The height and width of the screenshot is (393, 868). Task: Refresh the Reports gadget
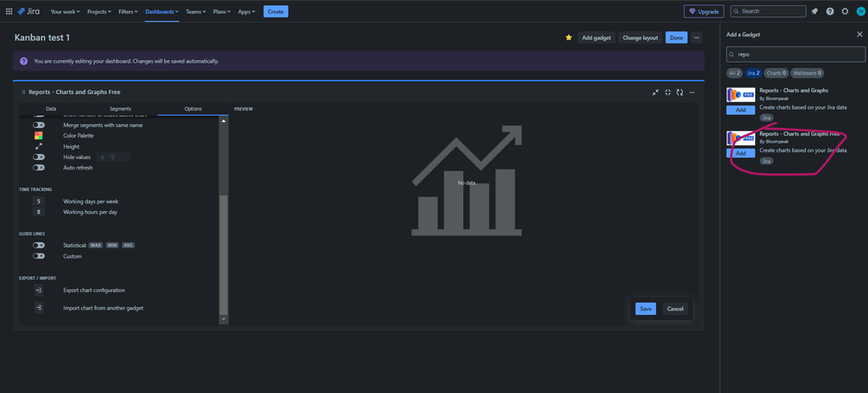tap(679, 92)
